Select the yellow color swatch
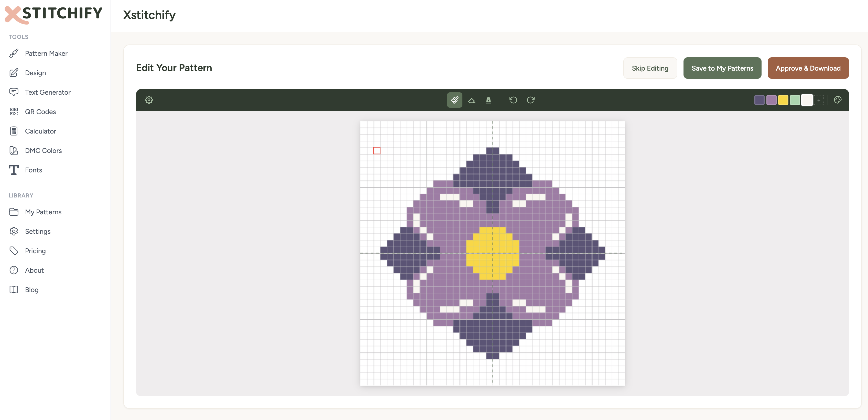The image size is (868, 420). click(783, 100)
